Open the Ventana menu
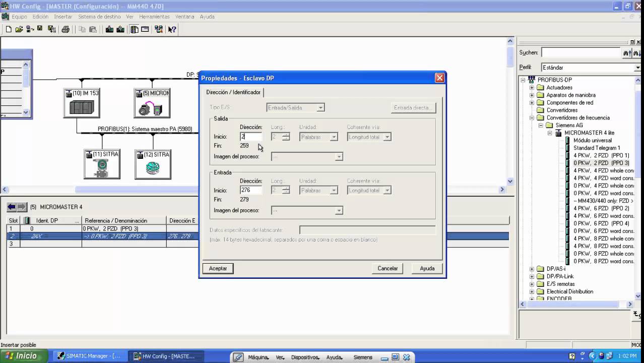The width and height of the screenshot is (644, 363). click(184, 17)
